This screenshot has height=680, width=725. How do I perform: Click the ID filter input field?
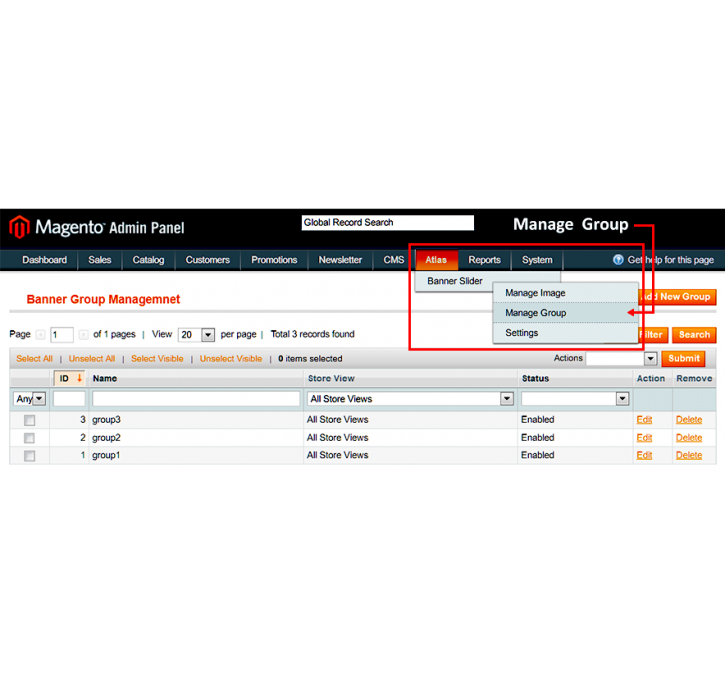69,398
